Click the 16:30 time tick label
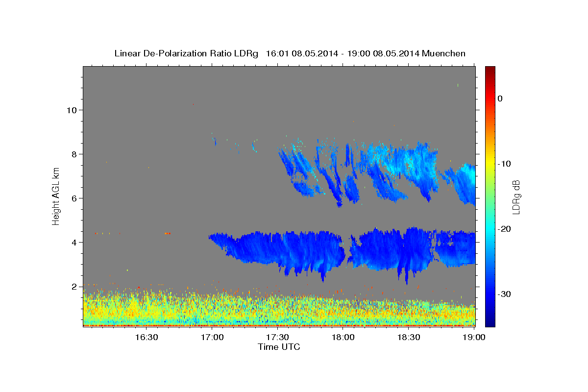The width and height of the screenshot is (588, 392). click(147, 338)
